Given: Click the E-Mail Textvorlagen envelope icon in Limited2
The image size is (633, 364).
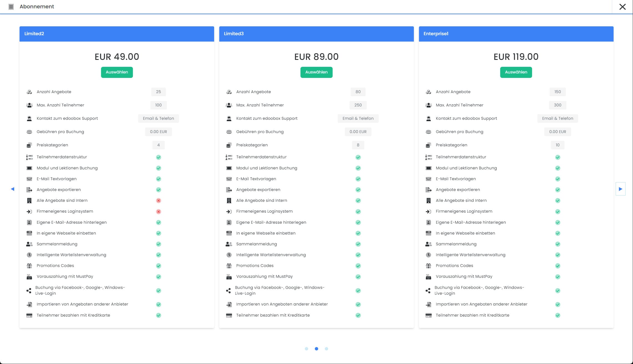Looking at the screenshot, I should click(x=29, y=179).
